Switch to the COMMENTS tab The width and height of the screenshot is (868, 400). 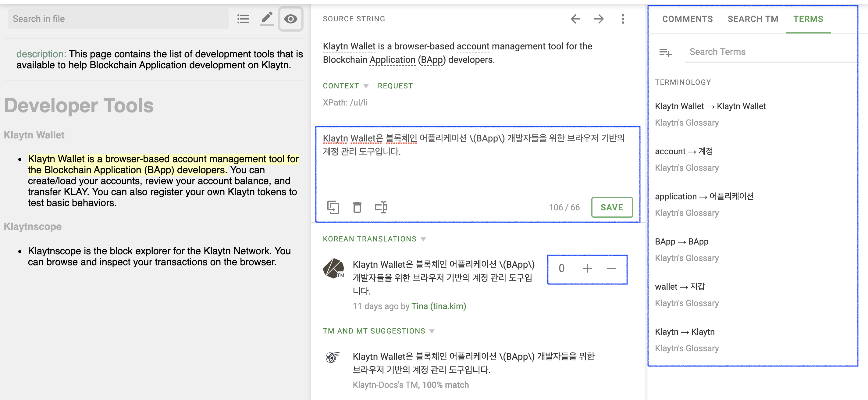(687, 19)
